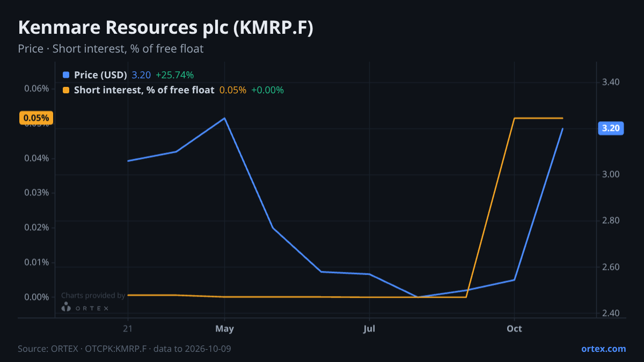This screenshot has height=362, width=644.
Task: Click the 2.80 right axis label
Action: click(x=611, y=220)
